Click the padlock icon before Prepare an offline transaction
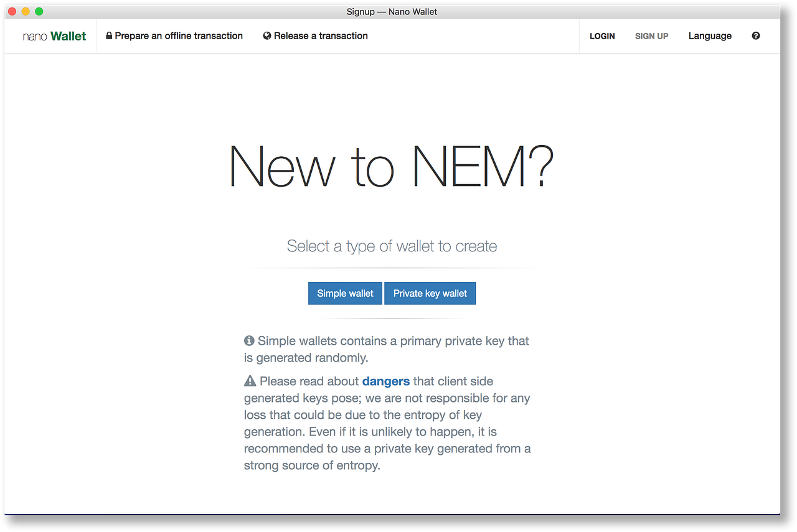797x532 pixels. 109,35
